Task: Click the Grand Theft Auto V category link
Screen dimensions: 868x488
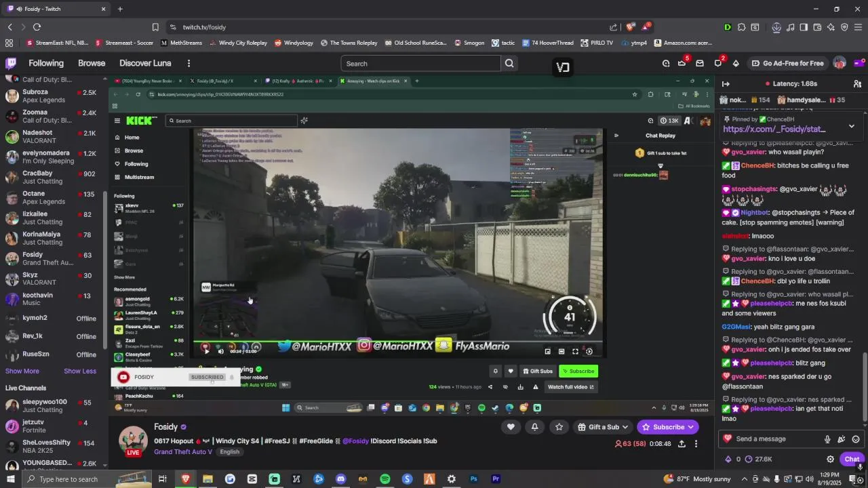Action: [183, 452]
